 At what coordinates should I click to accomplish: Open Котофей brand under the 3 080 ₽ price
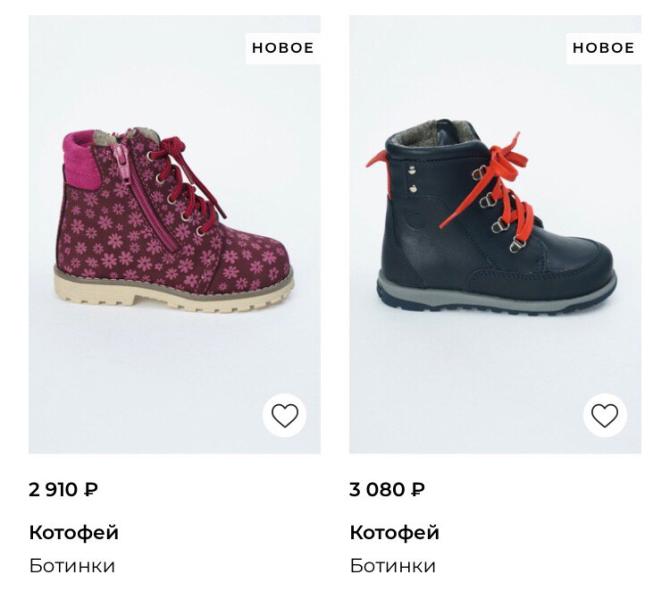tap(394, 532)
